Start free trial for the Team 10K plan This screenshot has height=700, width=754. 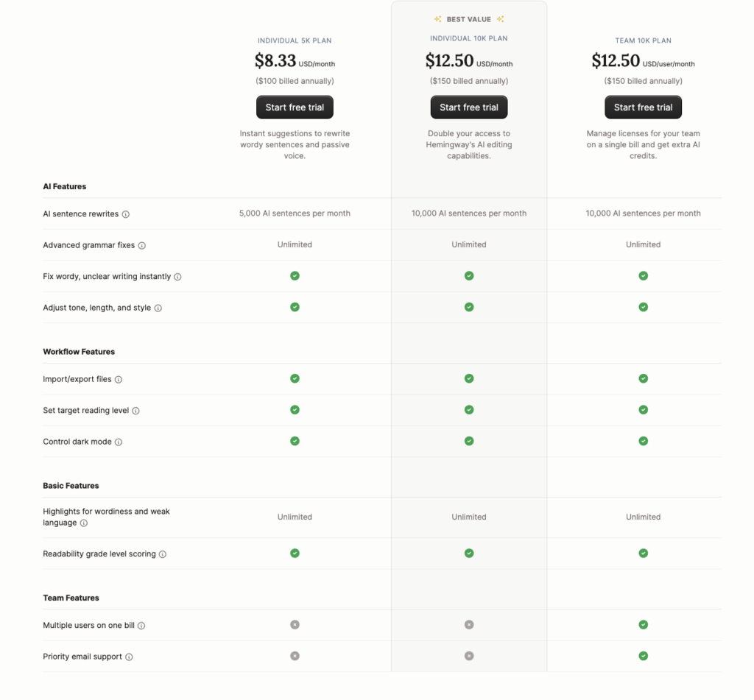click(x=643, y=107)
